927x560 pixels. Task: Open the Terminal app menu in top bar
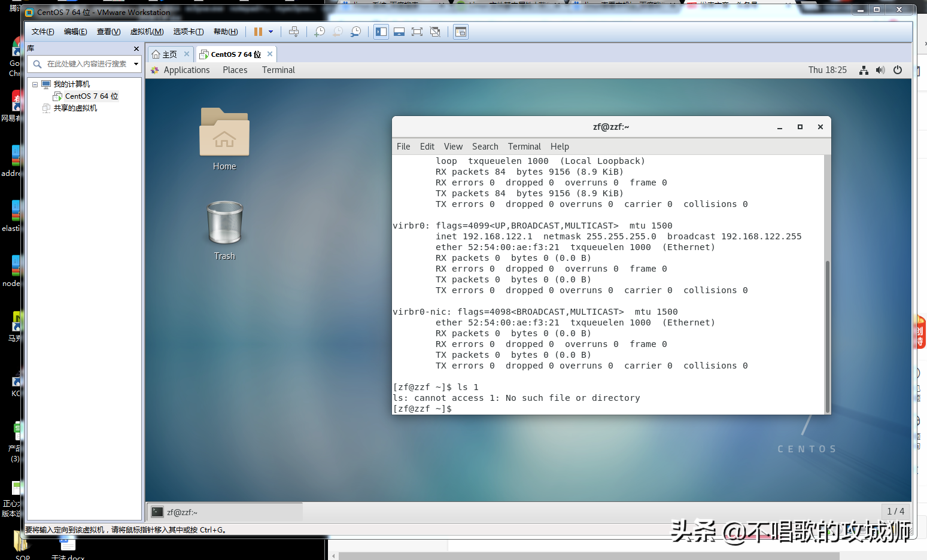tap(278, 70)
